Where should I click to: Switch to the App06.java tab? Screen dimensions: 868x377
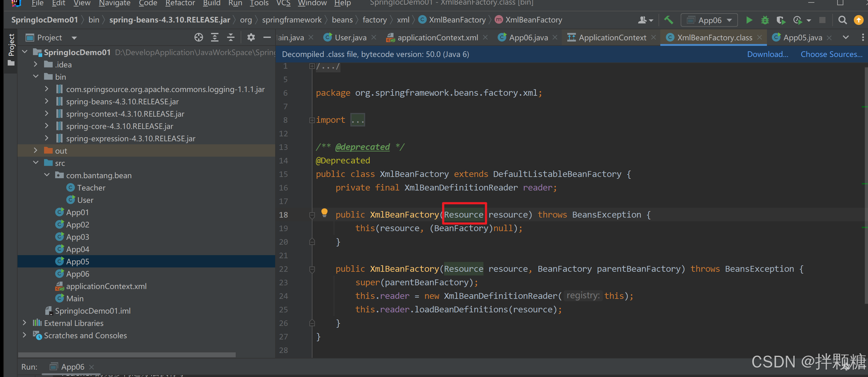pyautogui.click(x=528, y=37)
